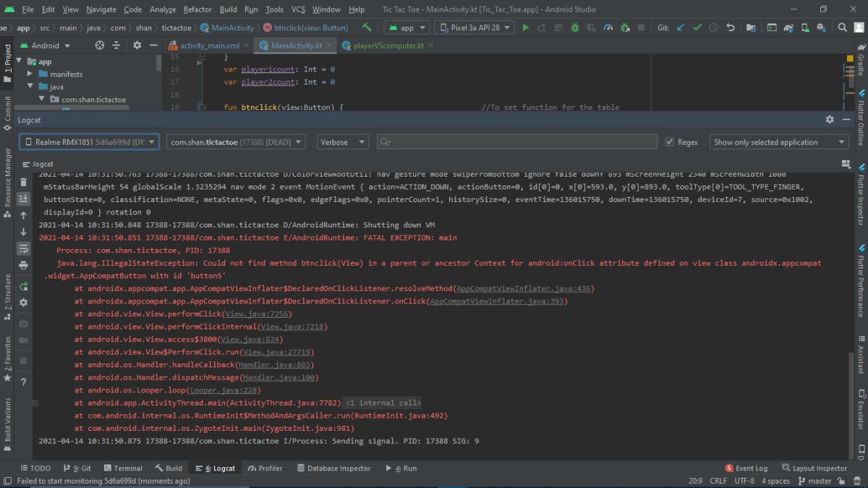
Task: Open the Profile app gauge icon
Action: 608,28
